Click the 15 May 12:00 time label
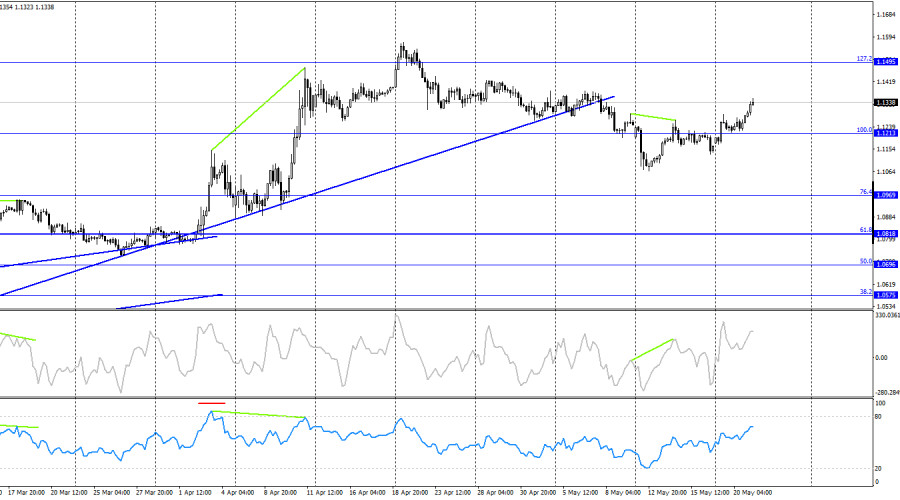 tap(710, 493)
